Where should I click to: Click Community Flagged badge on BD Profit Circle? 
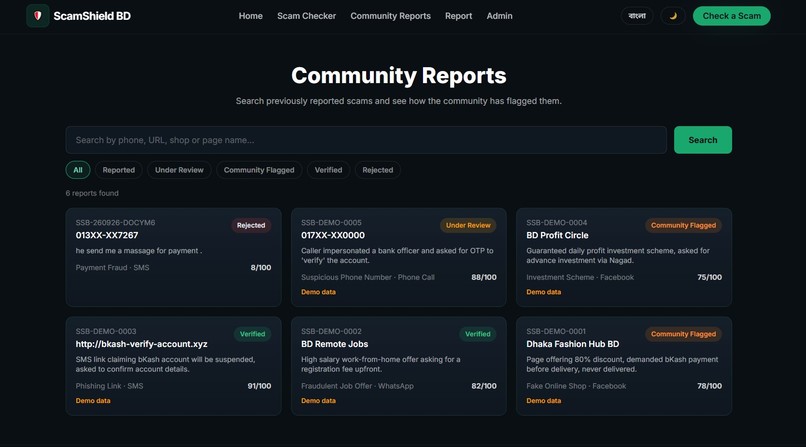(683, 225)
